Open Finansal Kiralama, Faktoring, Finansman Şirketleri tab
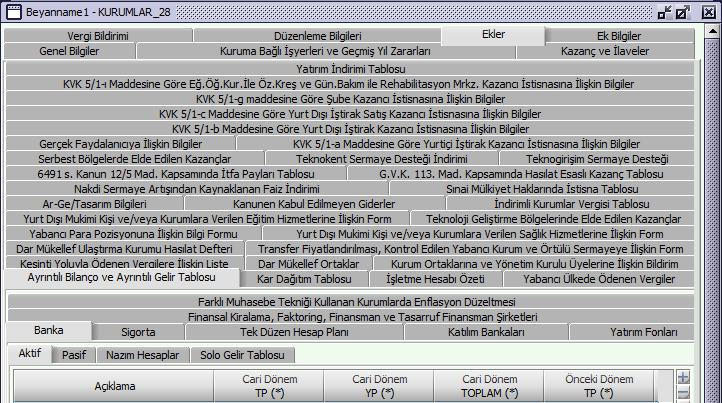 click(x=351, y=317)
